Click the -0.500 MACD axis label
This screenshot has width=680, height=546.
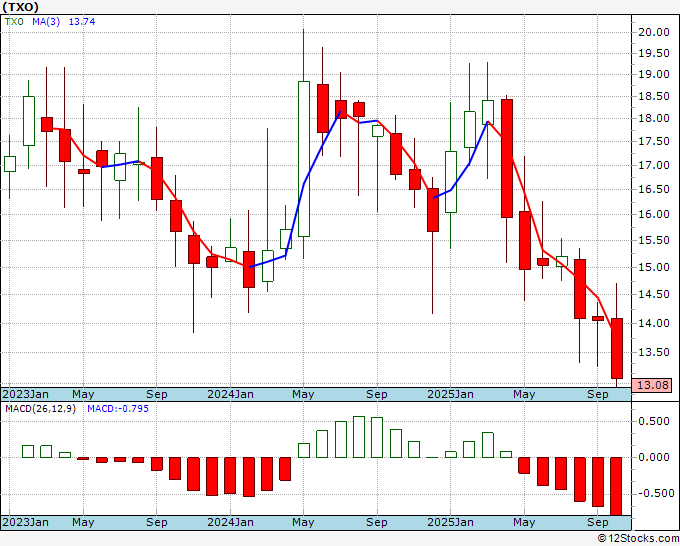[x=656, y=493]
